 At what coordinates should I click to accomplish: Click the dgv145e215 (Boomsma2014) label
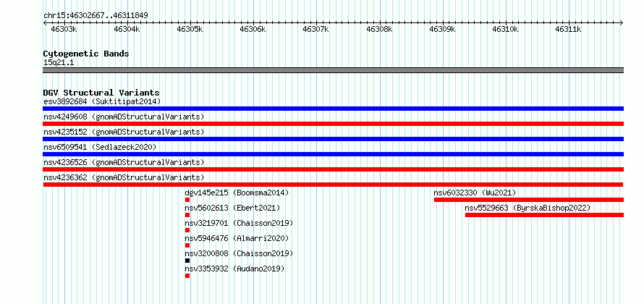pyautogui.click(x=237, y=193)
